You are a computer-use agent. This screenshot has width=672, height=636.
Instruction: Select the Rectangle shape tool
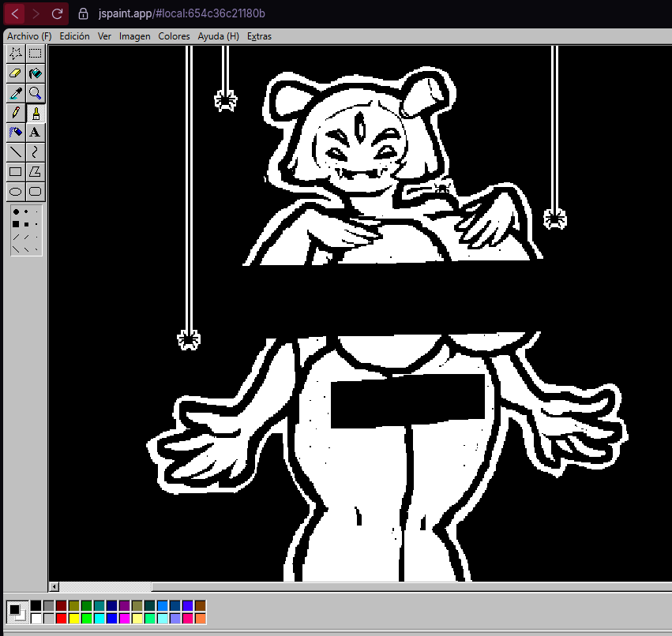coord(16,172)
